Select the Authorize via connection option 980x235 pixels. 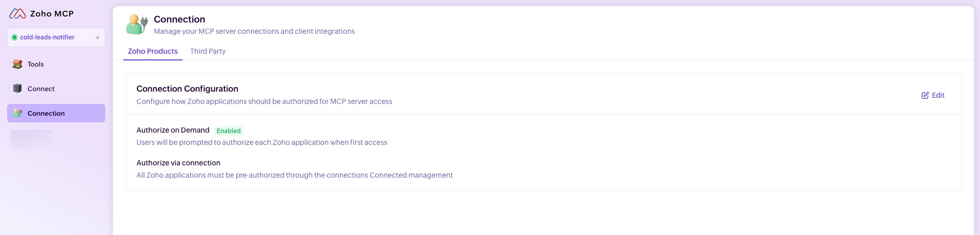178,163
